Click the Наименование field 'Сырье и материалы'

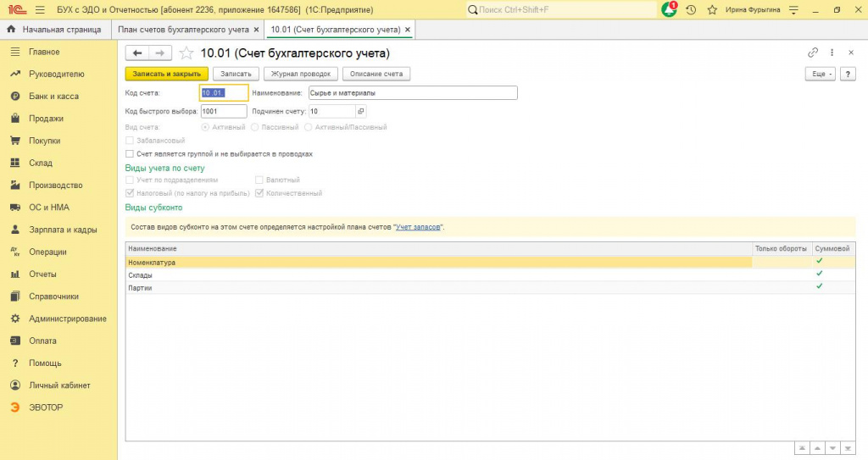click(x=413, y=93)
